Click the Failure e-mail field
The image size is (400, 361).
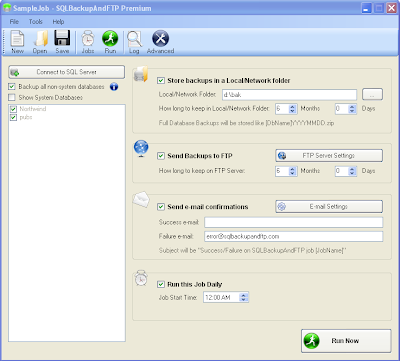pyautogui.click(x=294, y=236)
